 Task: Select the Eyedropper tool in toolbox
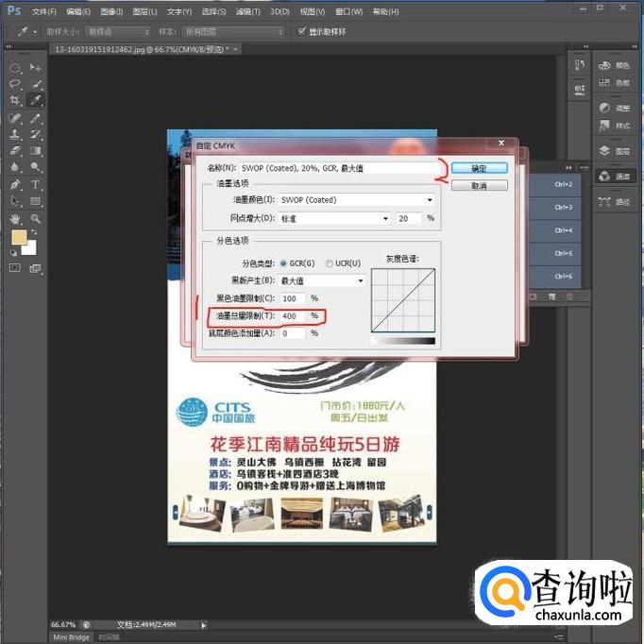tap(36, 100)
